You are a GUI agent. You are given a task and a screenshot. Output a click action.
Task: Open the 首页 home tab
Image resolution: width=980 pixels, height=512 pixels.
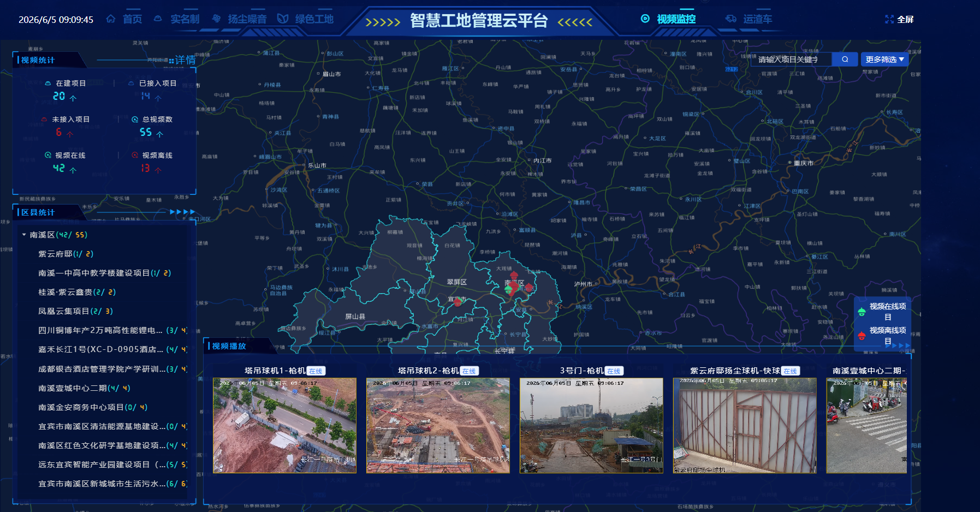pos(132,19)
